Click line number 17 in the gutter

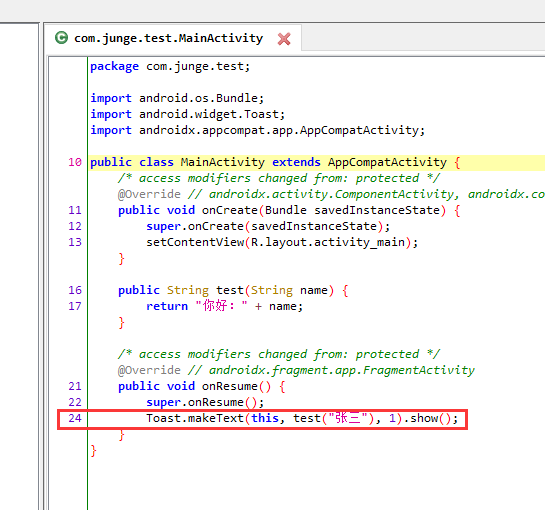click(x=75, y=306)
